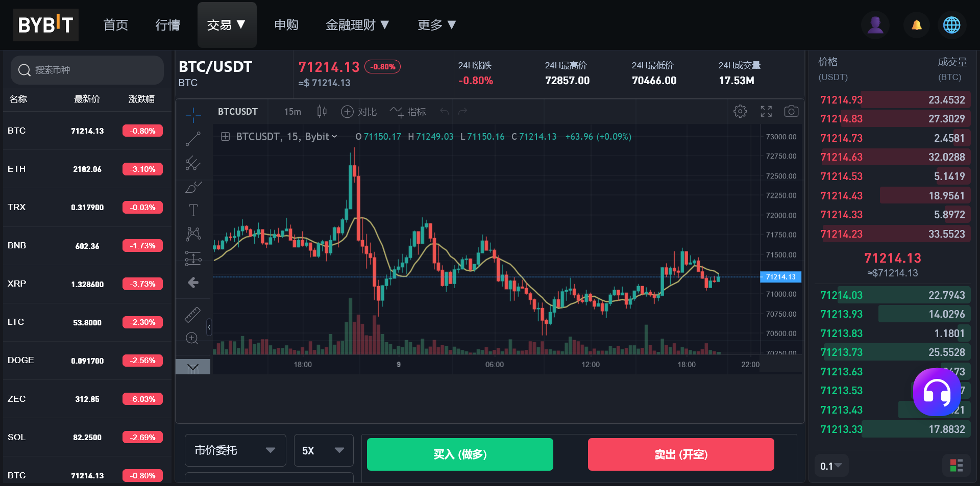Click the 卖出 (开空) sell button
Viewport: 980px width, 486px height.
click(x=681, y=454)
